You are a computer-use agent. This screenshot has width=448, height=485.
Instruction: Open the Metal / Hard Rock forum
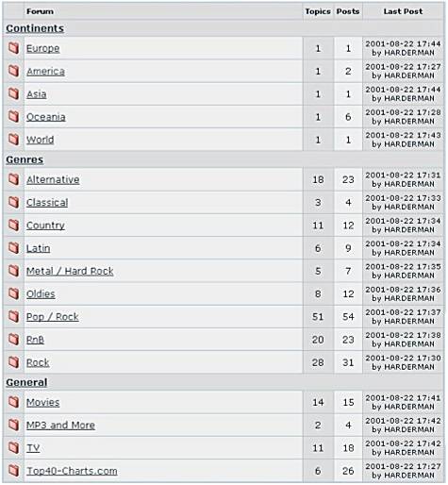pos(70,271)
